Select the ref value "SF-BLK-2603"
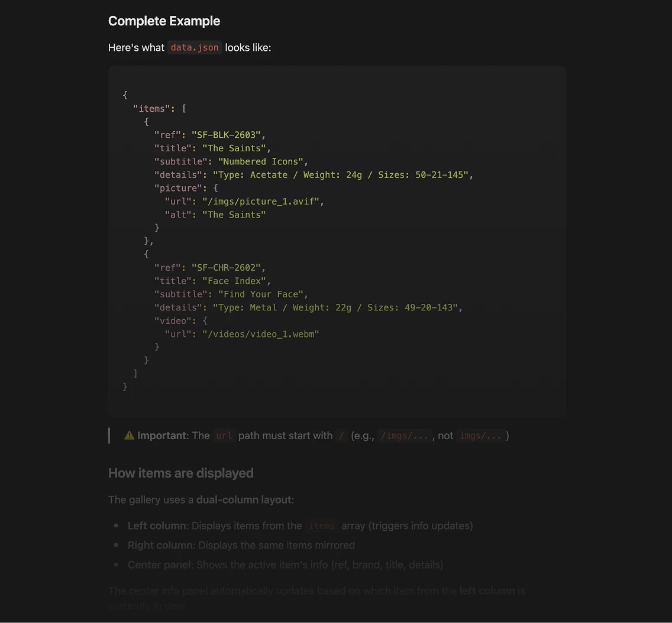The width and height of the screenshot is (672, 623). click(x=227, y=135)
